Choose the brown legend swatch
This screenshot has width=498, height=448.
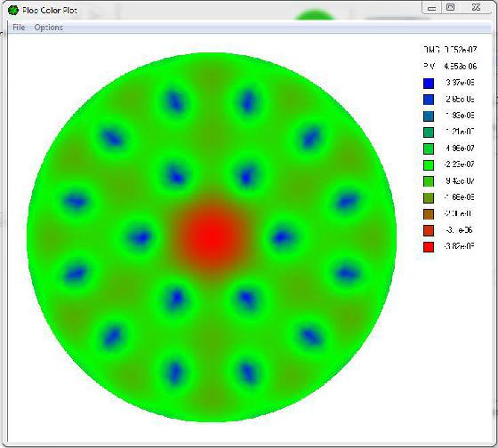[429, 214]
